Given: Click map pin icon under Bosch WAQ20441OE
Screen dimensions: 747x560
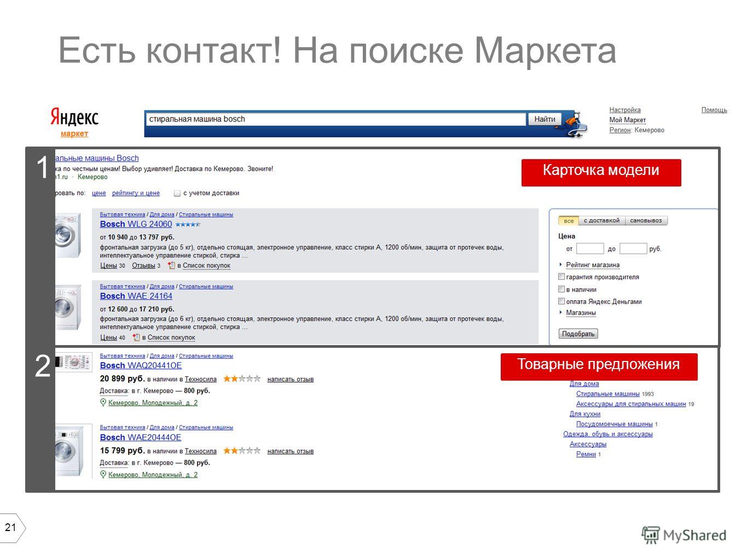Looking at the screenshot, I should [x=103, y=402].
